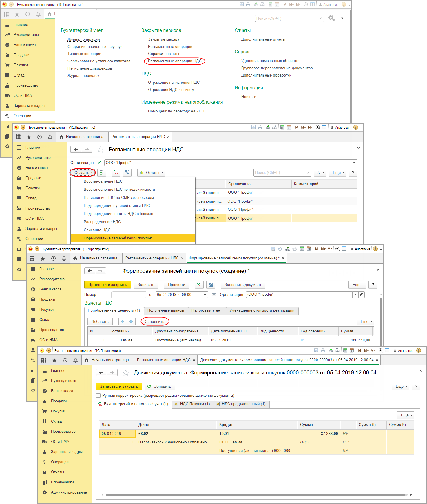Open Главное section in Движения документа window sidebar
Viewport: 427px width, 504px height.
pyautogui.click(x=58, y=371)
